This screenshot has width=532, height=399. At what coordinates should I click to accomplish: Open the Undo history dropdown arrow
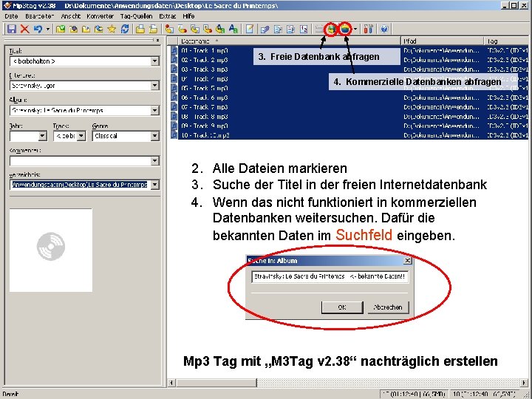pyautogui.click(x=48, y=29)
